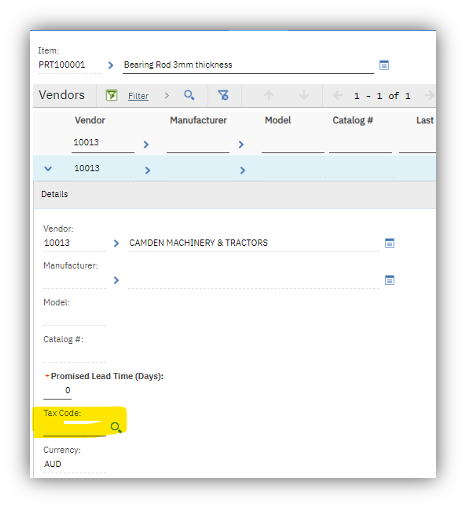Click the Manufacturer column header

198,120
